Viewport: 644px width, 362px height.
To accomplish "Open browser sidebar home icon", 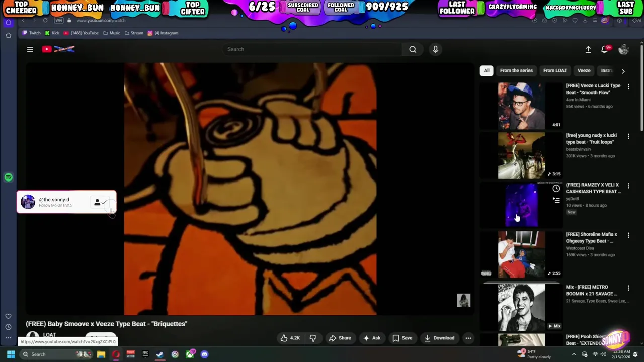I will click(x=9, y=22).
